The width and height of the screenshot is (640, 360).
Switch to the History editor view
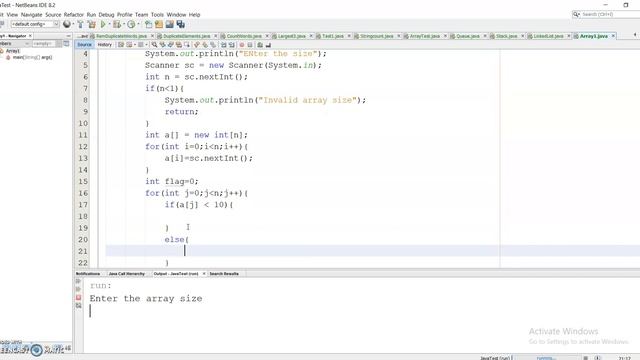point(105,45)
